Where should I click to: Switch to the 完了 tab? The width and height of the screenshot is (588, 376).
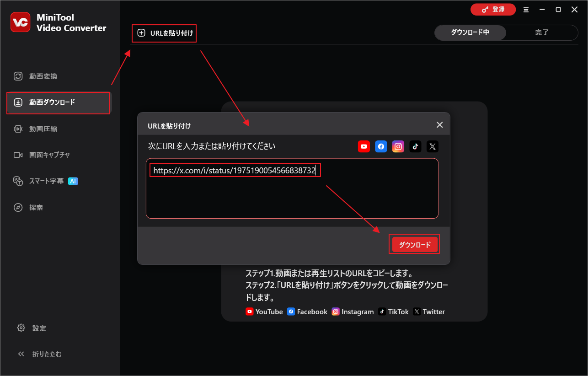542,32
